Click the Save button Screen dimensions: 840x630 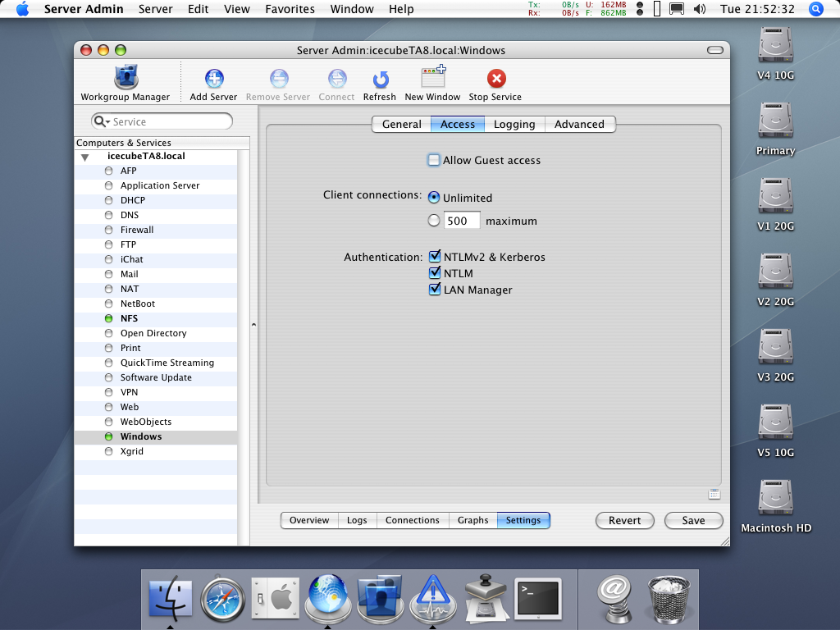694,521
